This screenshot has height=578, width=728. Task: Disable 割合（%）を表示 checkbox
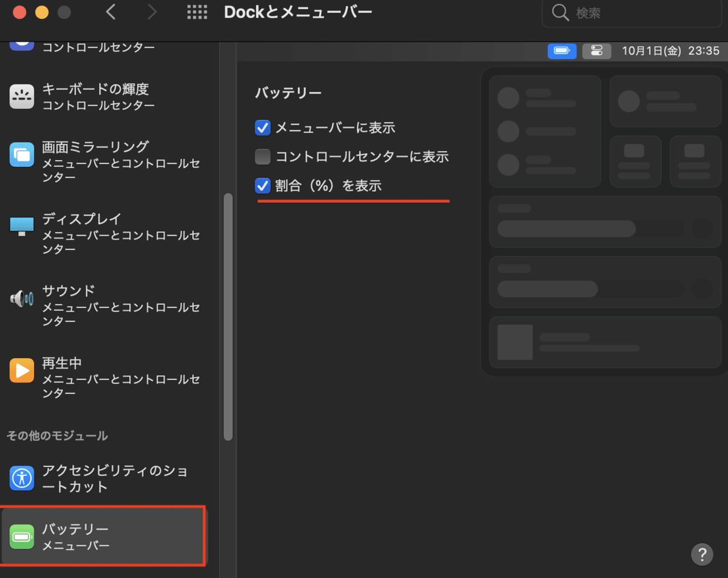(x=262, y=186)
